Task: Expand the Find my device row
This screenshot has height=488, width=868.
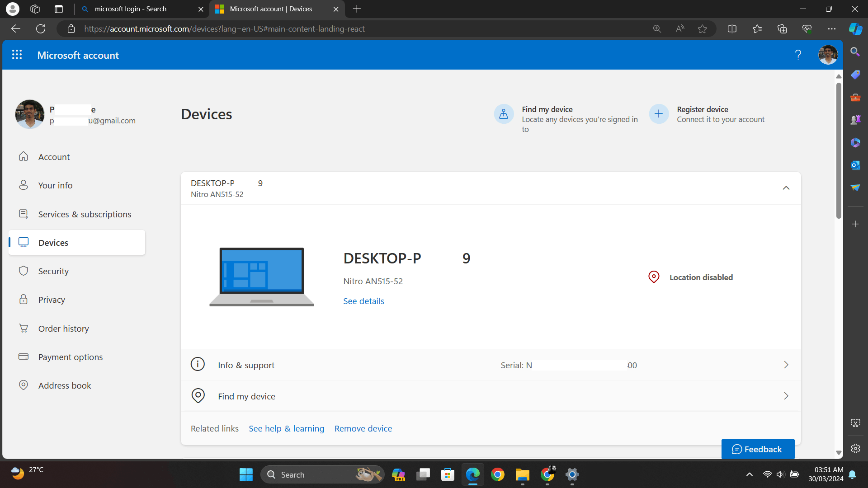Action: click(x=786, y=396)
